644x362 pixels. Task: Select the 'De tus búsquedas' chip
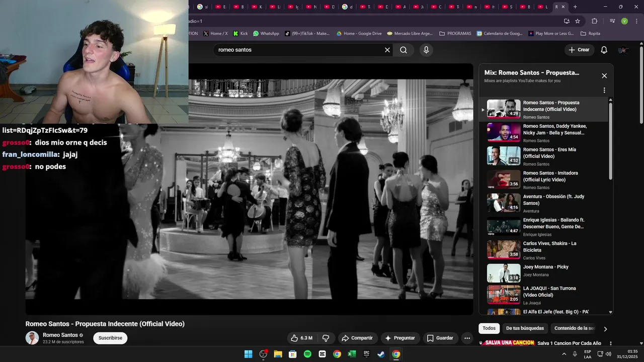tap(525, 328)
